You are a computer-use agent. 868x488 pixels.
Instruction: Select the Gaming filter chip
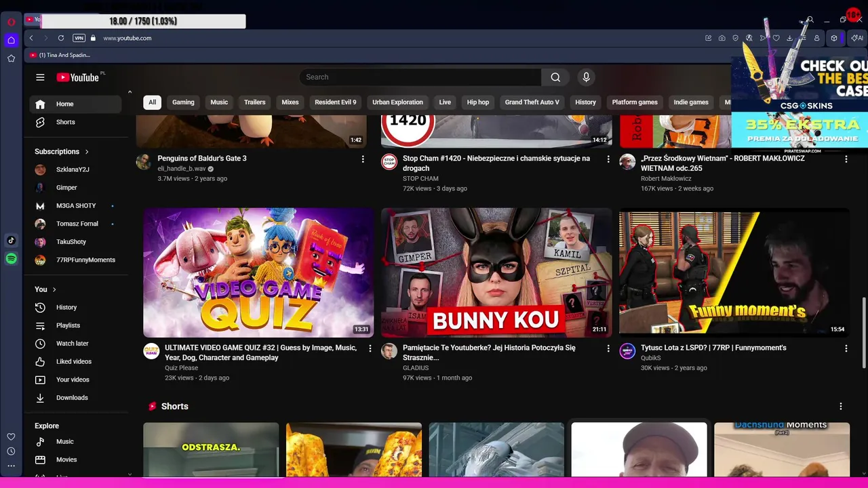pos(183,102)
